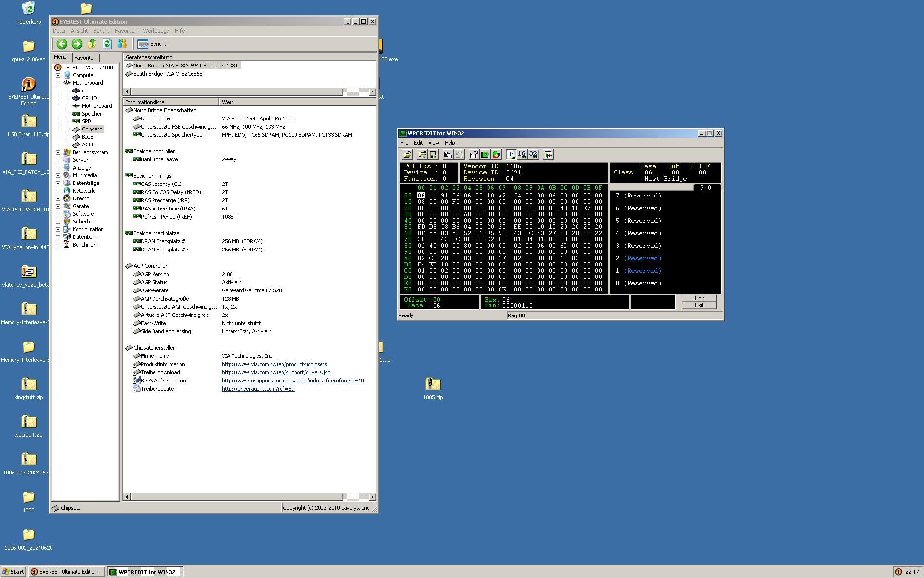924x578 pixels.
Task: Switch to the Favoriten tab
Action: [85, 58]
